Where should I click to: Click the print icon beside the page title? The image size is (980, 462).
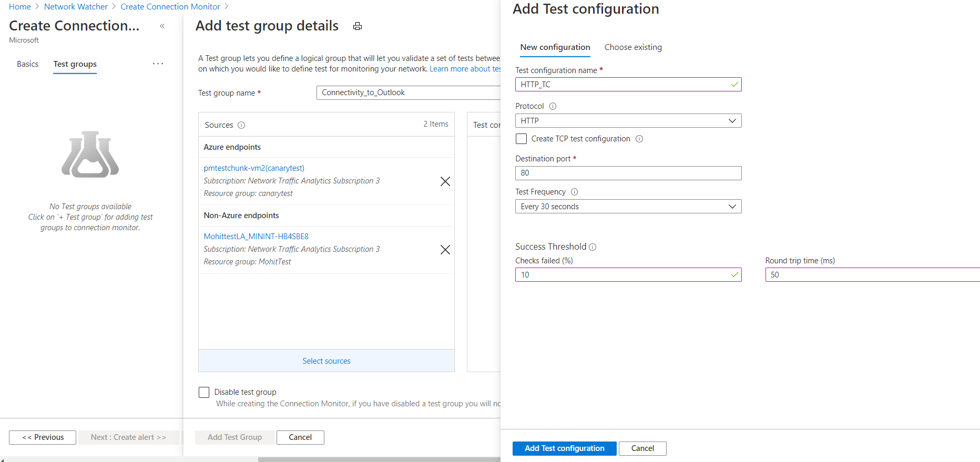coord(358,26)
